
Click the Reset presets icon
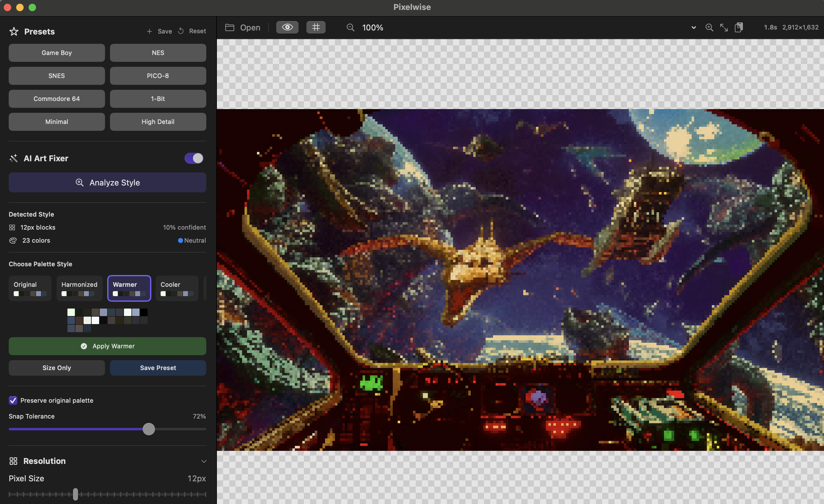click(x=181, y=31)
